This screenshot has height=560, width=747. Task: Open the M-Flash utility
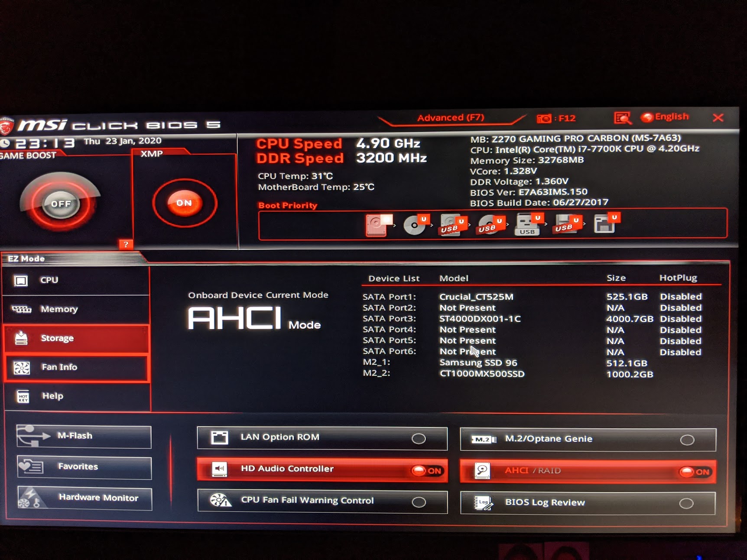(x=84, y=436)
